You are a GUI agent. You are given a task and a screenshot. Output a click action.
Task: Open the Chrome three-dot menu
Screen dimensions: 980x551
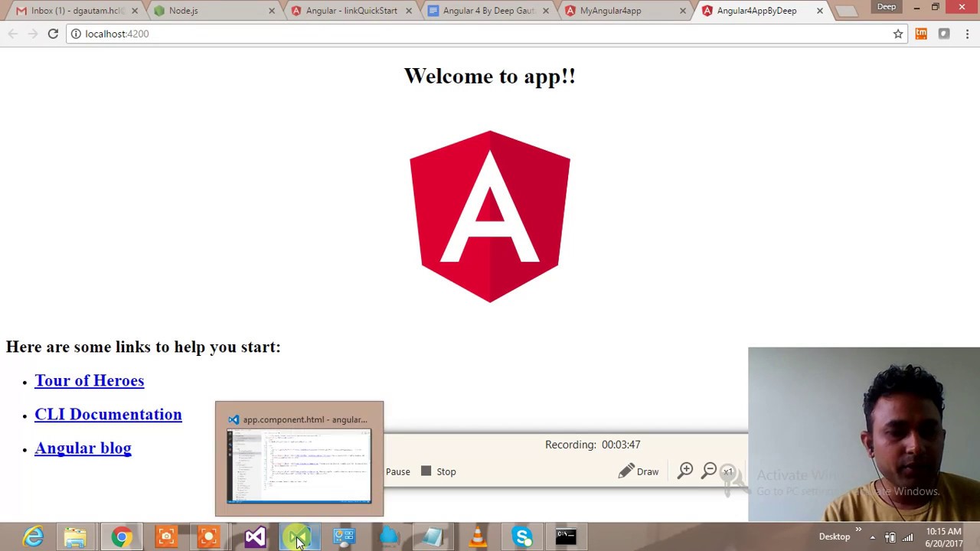(967, 34)
